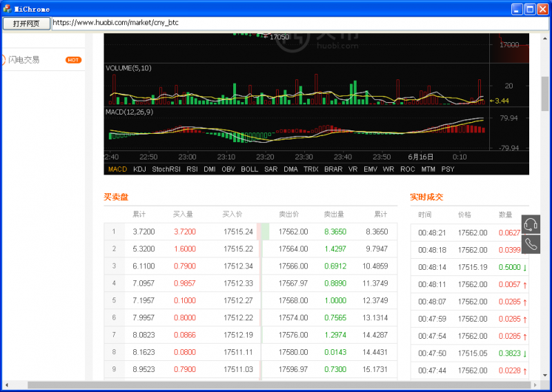Click the 买入量 column header
This screenshot has height=392, width=552.
pos(183,214)
